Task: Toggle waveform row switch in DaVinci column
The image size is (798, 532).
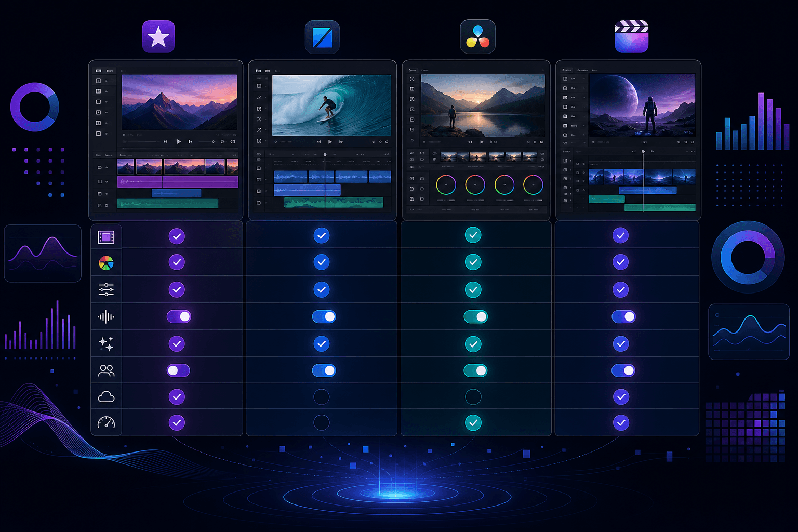Action: click(475, 316)
